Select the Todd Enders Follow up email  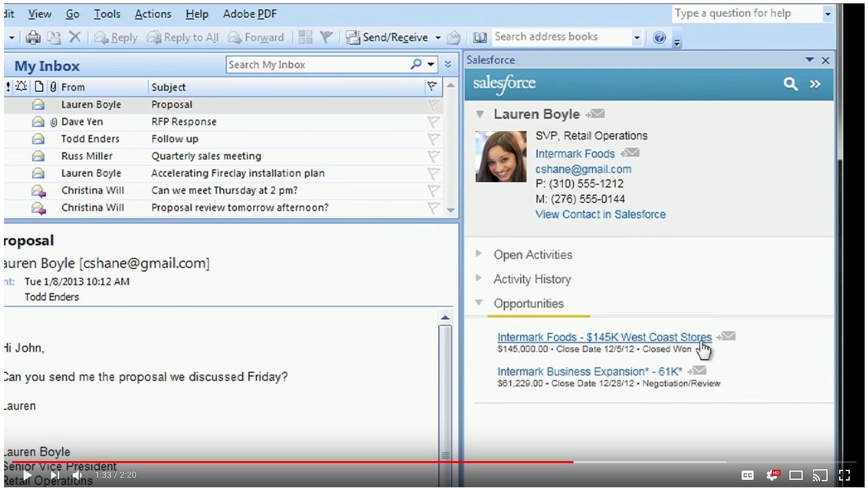pyautogui.click(x=223, y=139)
